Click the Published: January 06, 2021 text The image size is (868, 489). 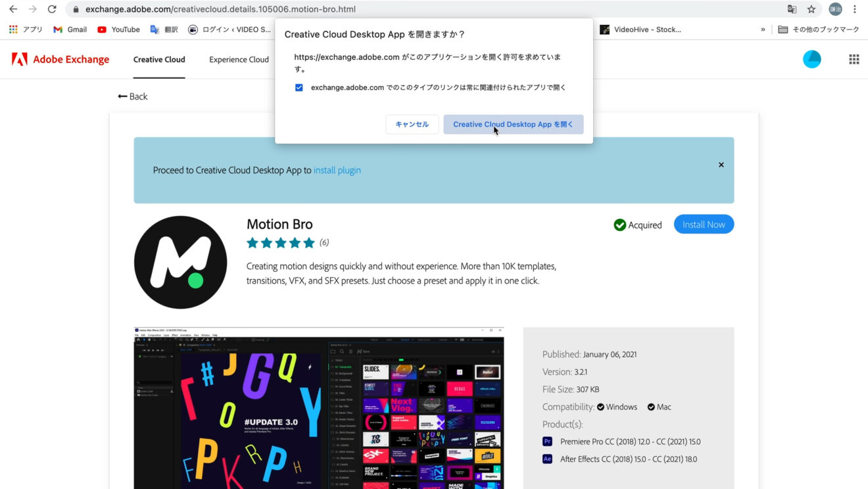[589, 354]
